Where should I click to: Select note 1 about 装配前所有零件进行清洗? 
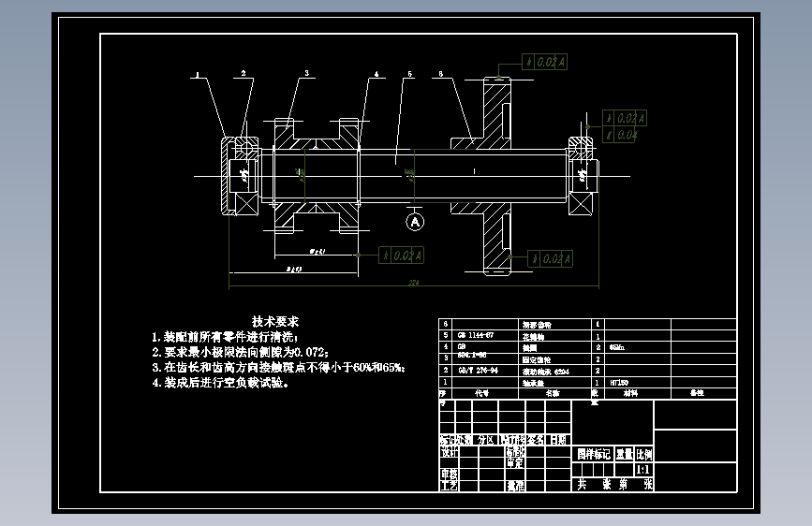click(225, 338)
